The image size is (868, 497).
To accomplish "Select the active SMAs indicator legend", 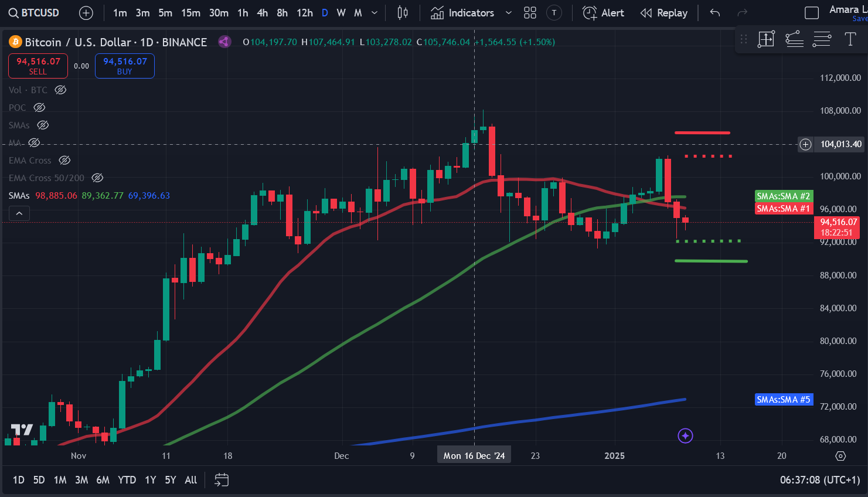I will [19, 195].
